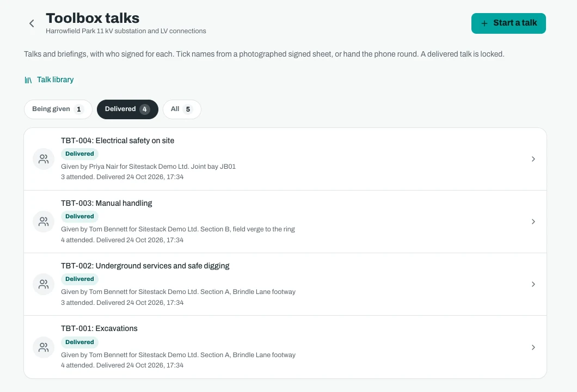Click the count badge 1 on Being given
The width and height of the screenshot is (577, 392).
79,109
